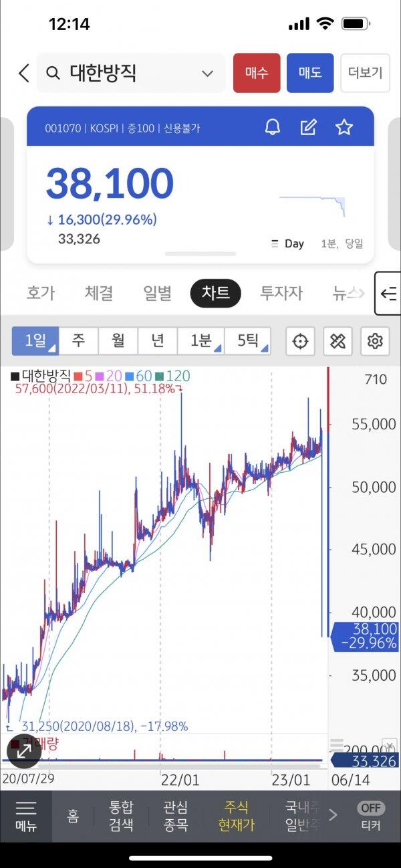Tap the fullscreen expand chart icon

coord(24,750)
